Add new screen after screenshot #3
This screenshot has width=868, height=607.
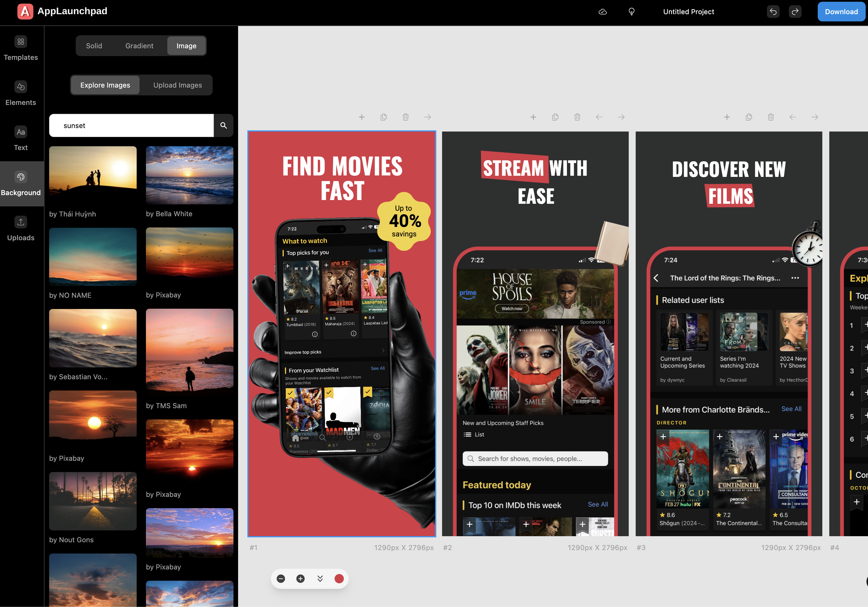click(727, 117)
